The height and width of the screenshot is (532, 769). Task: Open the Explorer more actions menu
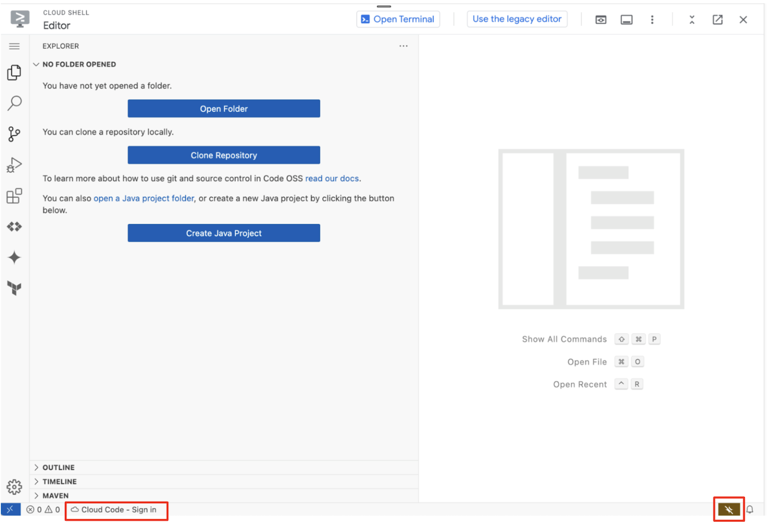[403, 46]
